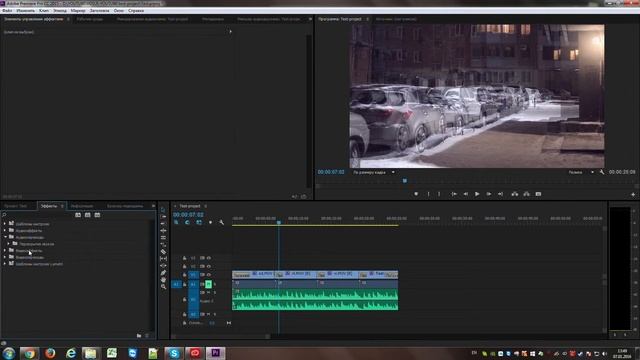Screen dimensions: 640x360
Task: Click timeline horizontal zoom scrollbar
Action: (221, 337)
